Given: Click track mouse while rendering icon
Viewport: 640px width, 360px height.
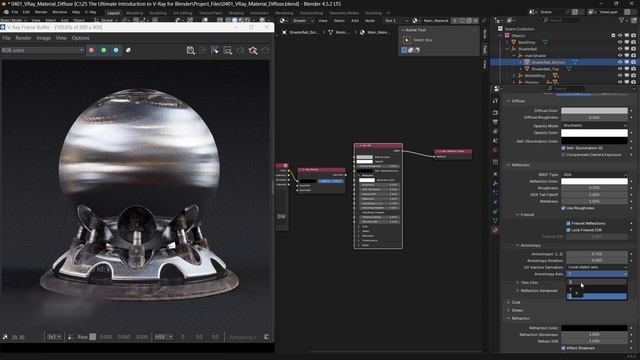Looking at the screenshot, I should [x=215, y=50].
